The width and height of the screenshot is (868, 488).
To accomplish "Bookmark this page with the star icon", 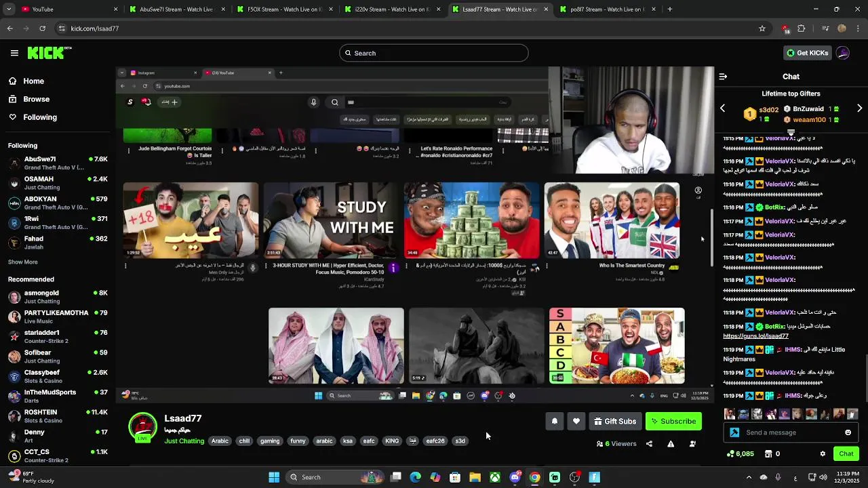I will pos(762,28).
